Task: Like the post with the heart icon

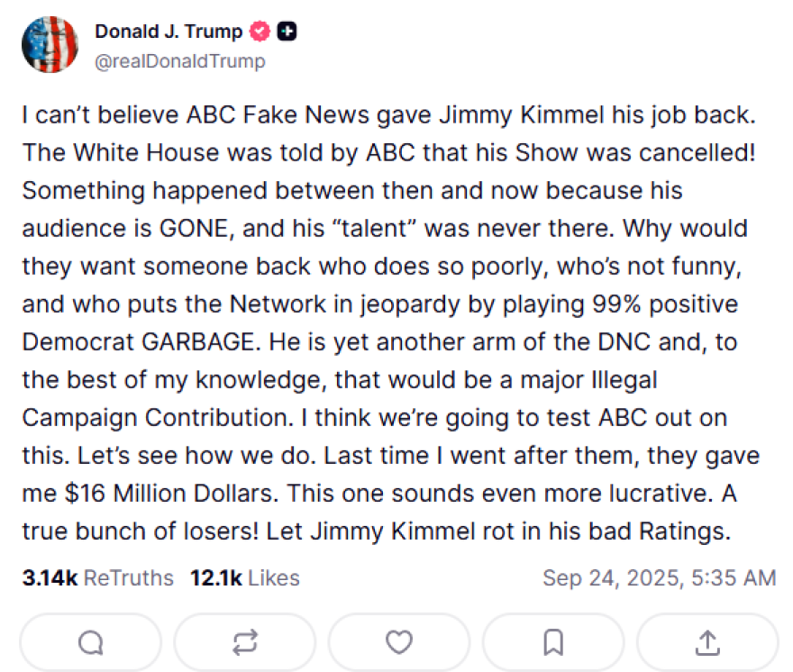Action: tap(399, 642)
